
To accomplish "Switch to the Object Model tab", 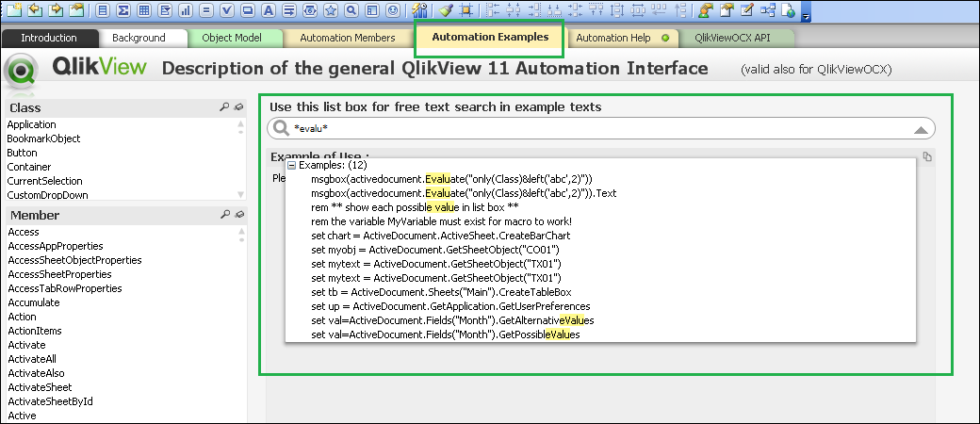I will pyautogui.click(x=232, y=38).
